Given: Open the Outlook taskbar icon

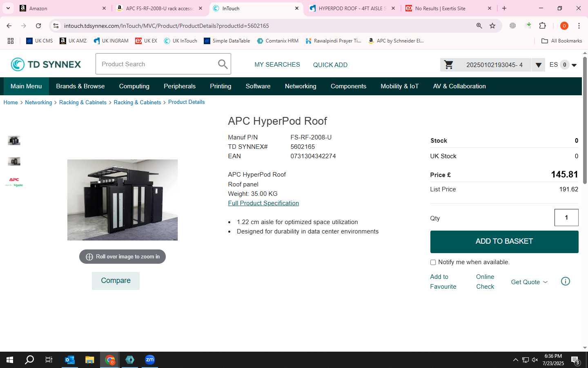Looking at the screenshot, I should pos(70,360).
